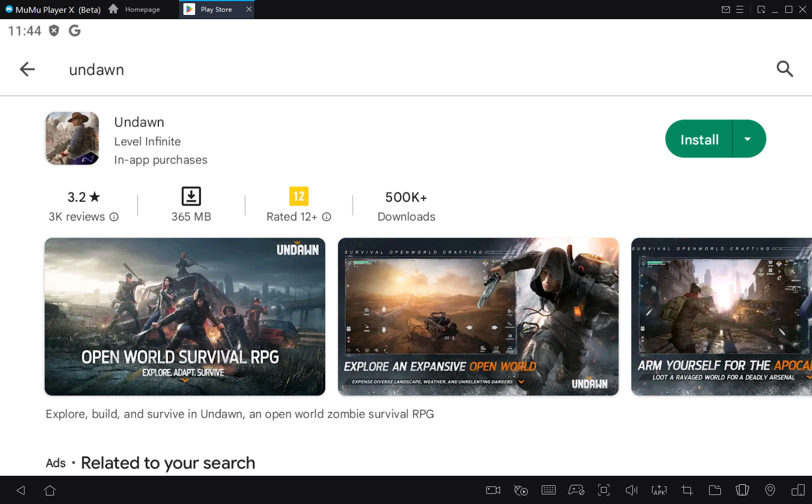Image resolution: width=812 pixels, height=504 pixels.
Task: Open the screen recorder camera icon
Action: click(x=493, y=490)
